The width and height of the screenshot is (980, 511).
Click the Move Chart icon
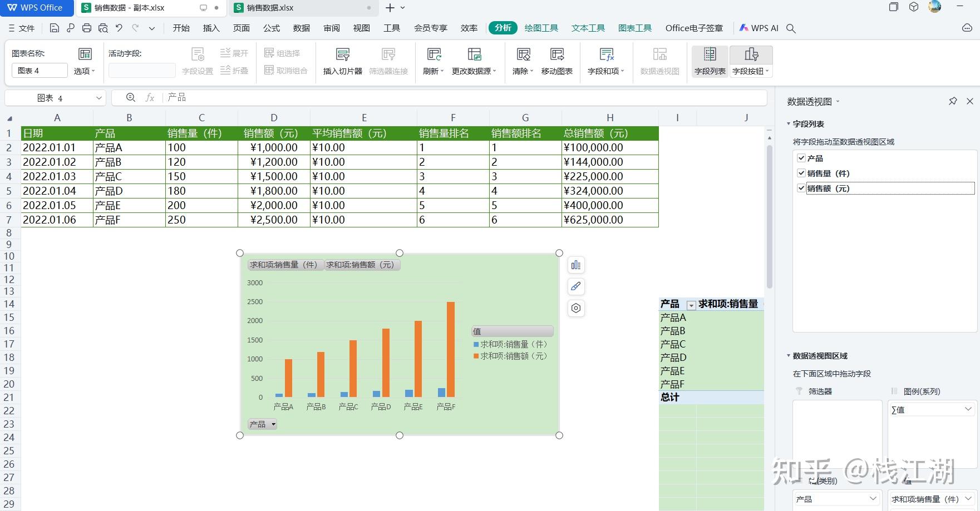pos(557,60)
